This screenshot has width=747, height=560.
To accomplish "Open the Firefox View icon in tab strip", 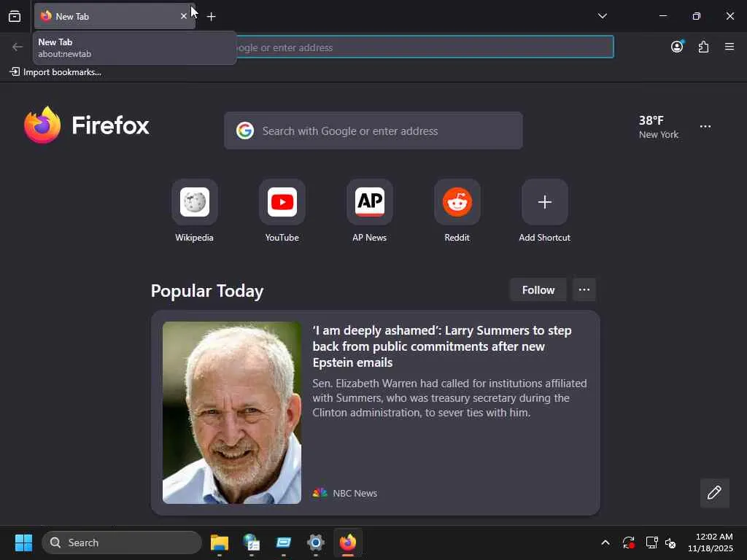I will coord(15,16).
